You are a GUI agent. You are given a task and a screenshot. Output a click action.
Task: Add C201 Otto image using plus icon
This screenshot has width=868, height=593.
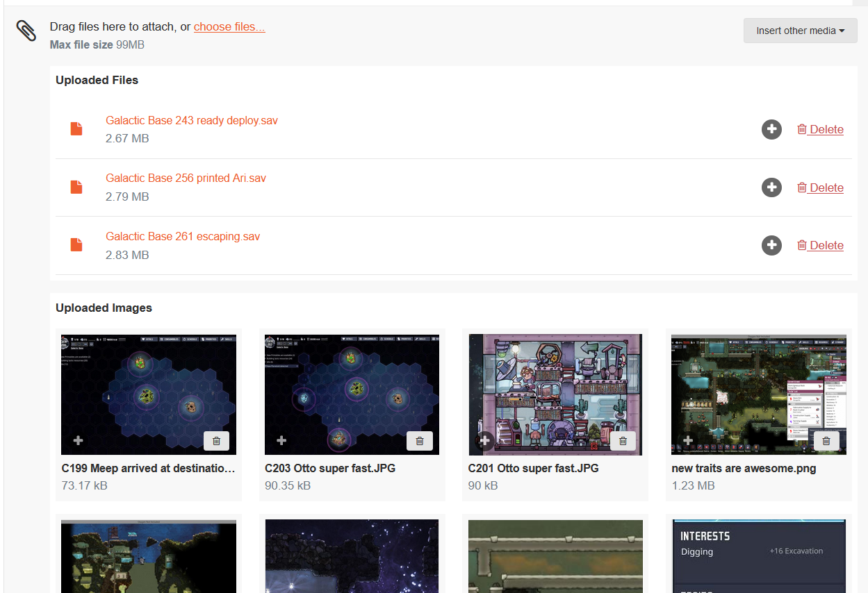tap(484, 440)
